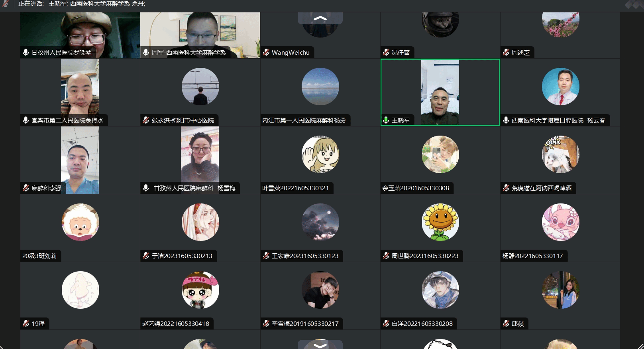Viewport: 644px width, 349px height.
Task: Click mic icon beside 甘孜州人民医院麻醉科 杨雪梅
Action: (x=146, y=188)
